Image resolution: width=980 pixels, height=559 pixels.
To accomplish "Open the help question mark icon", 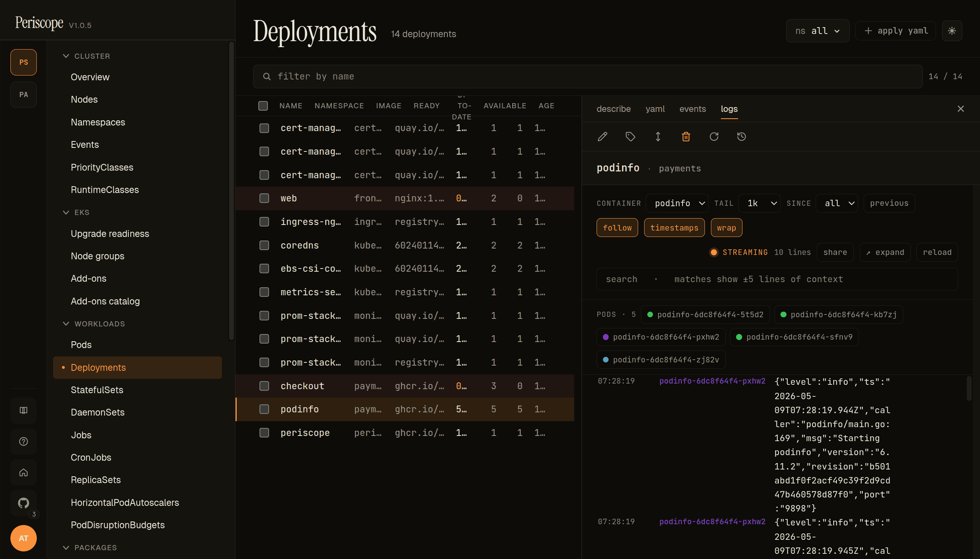I will click(24, 442).
